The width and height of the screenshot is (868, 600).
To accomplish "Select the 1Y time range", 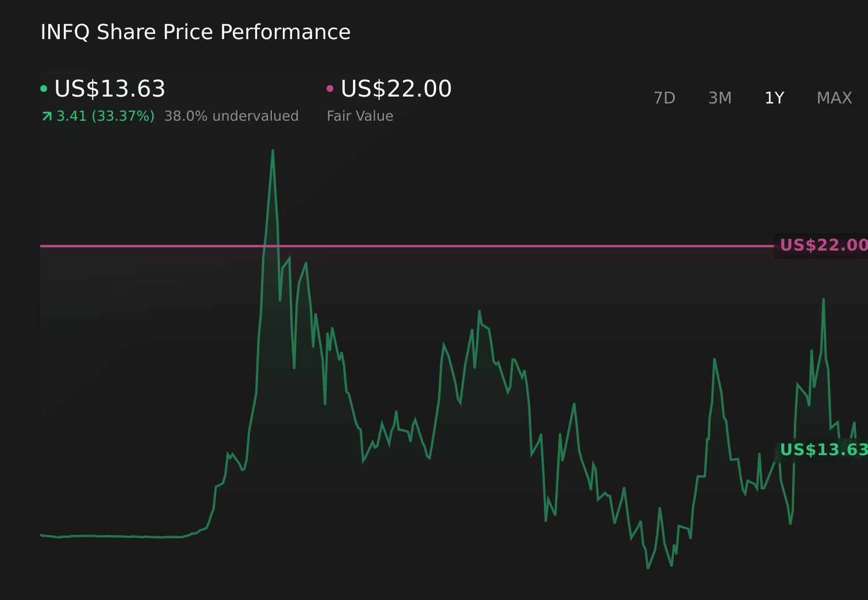I will click(x=774, y=98).
